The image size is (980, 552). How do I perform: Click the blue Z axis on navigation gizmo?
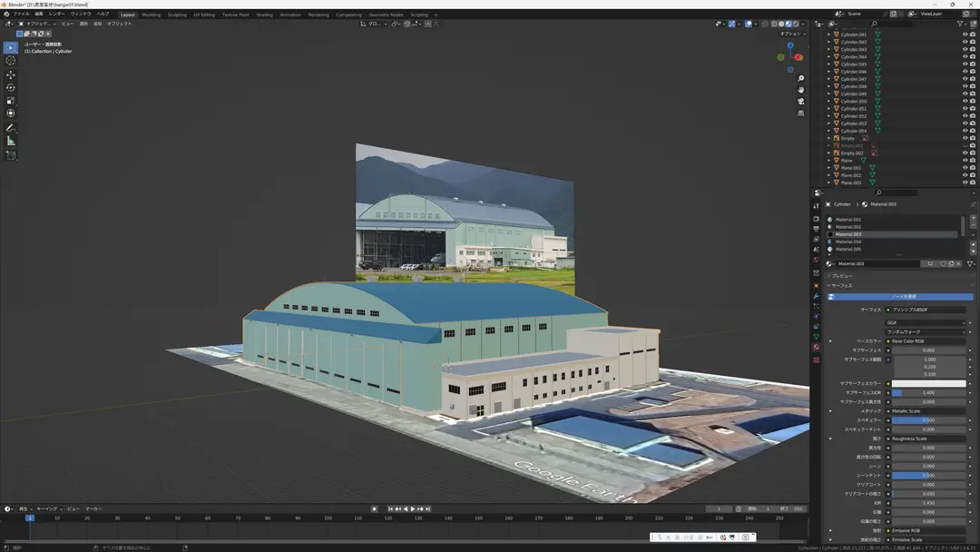[x=790, y=45]
